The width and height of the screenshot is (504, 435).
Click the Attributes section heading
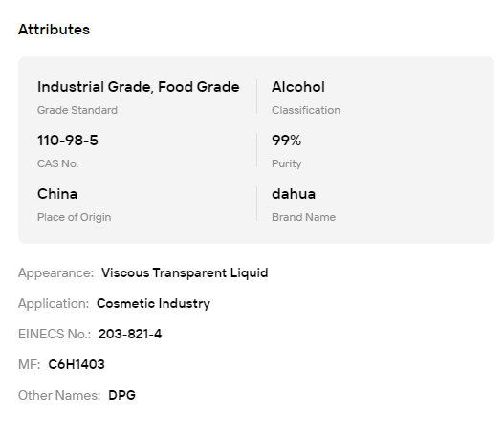pos(54,30)
